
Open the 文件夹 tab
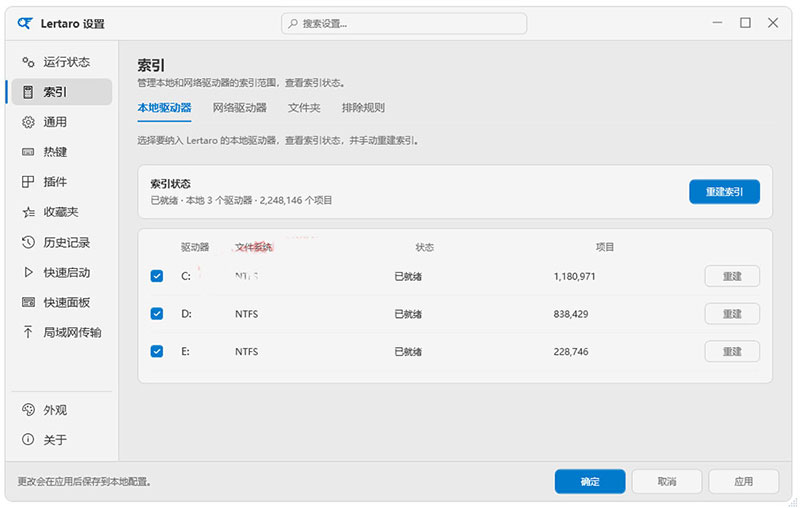pyautogui.click(x=304, y=108)
